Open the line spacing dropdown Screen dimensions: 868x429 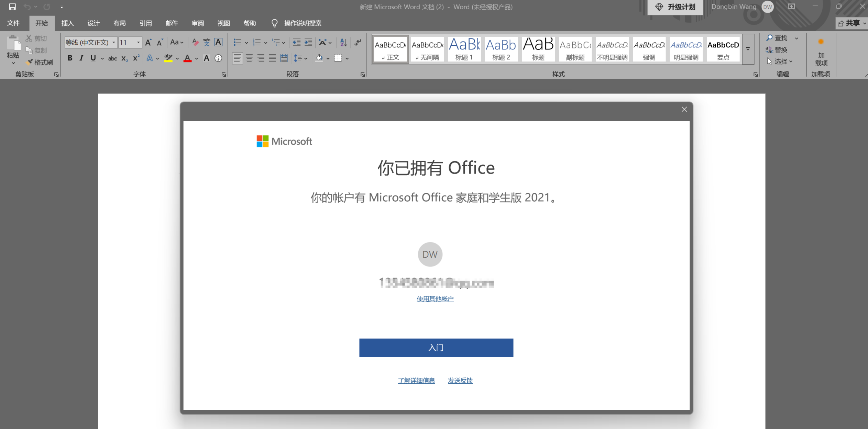tap(300, 58)
